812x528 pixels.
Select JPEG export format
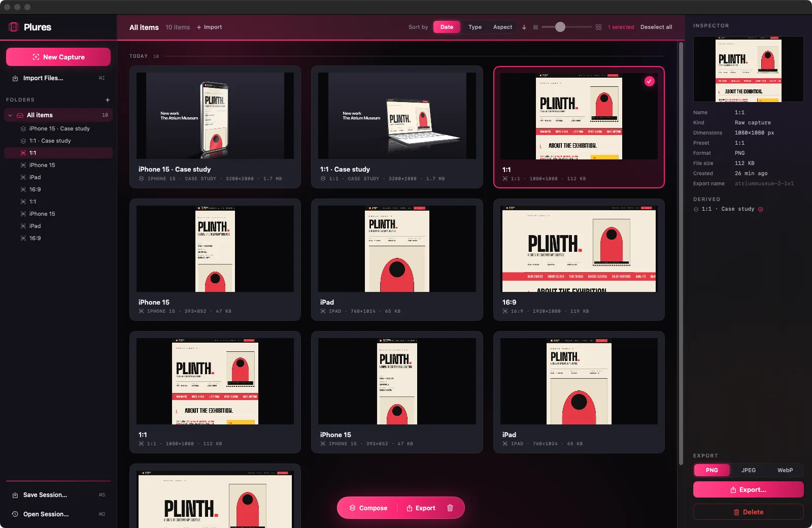point(749,470)
